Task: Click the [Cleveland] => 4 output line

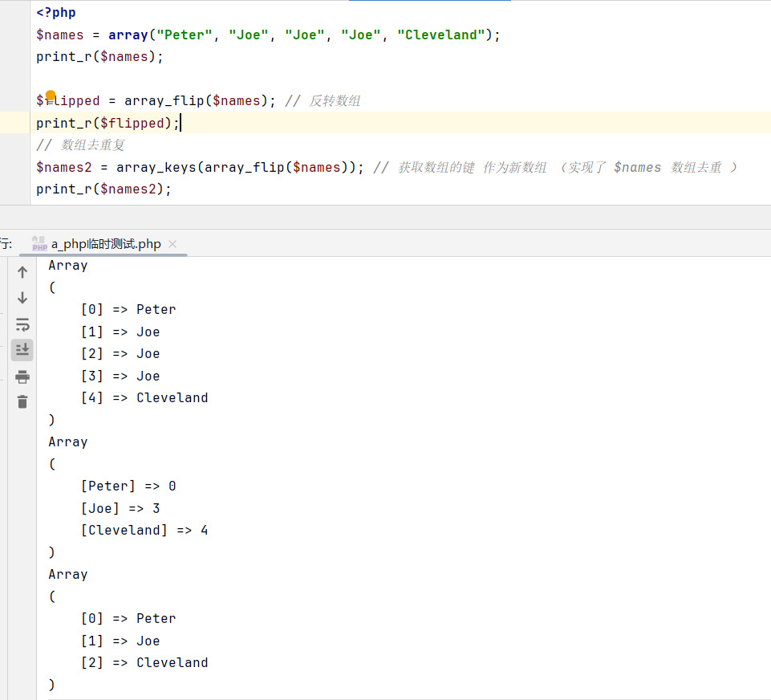Action: (x=144, y=531)
